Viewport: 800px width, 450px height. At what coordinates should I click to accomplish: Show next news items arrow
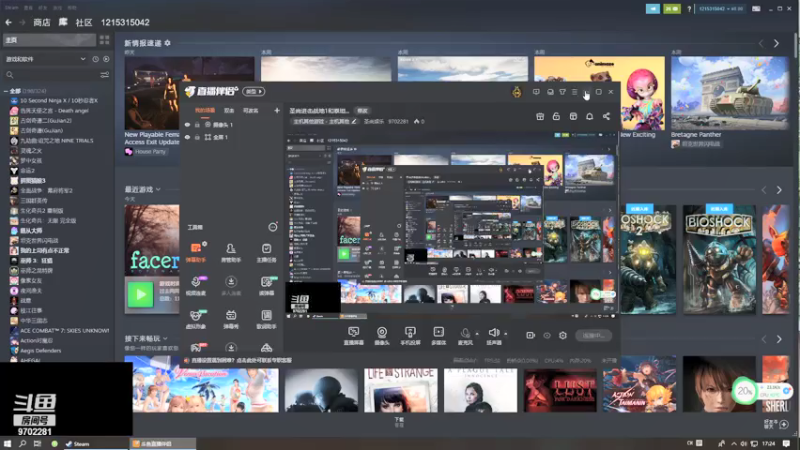tap(777, 44)
